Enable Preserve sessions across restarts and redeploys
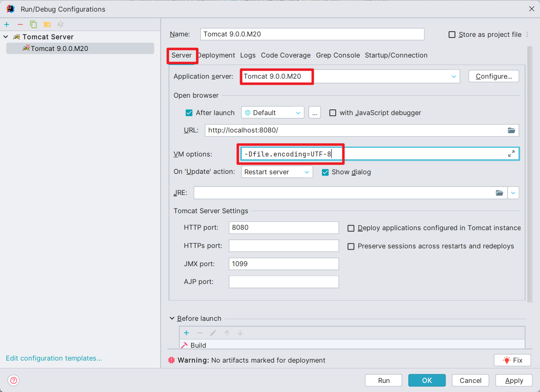The width and height of the screenshot is (540, 392). [351, 246]
